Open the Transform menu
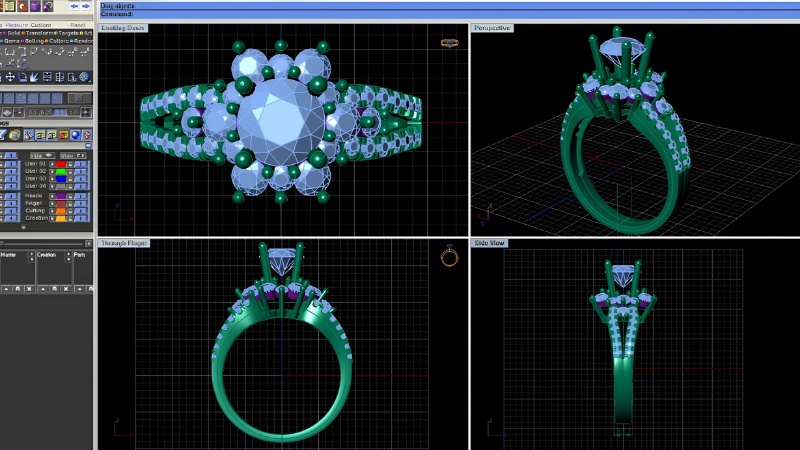This screenshot has height=450, width=800. tap(39, 33)
